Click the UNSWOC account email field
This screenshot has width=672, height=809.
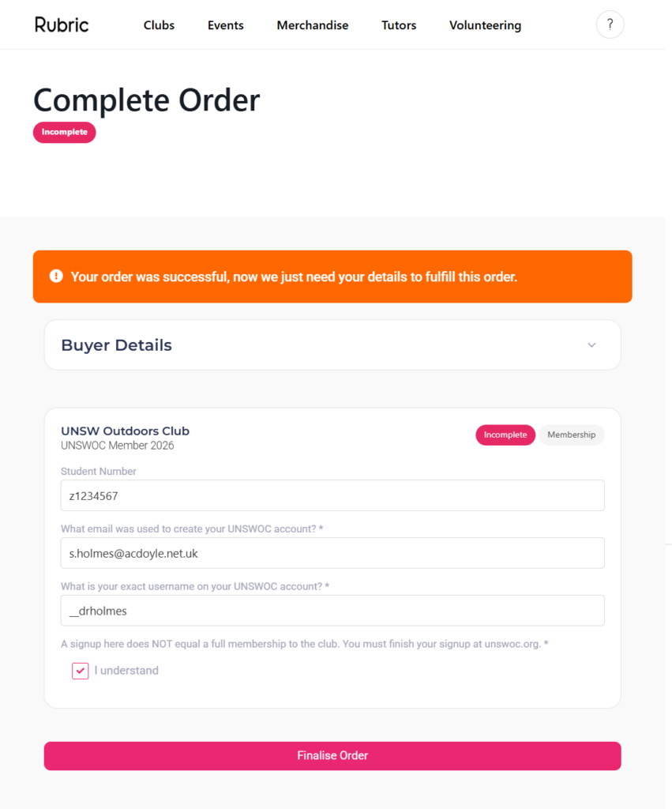[x=332, y=553]
